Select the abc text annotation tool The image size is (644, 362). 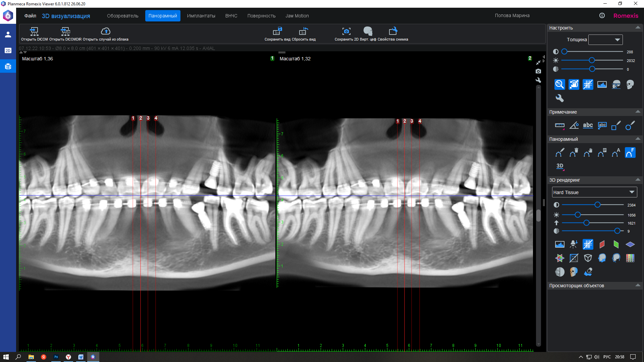coord(588,125)
